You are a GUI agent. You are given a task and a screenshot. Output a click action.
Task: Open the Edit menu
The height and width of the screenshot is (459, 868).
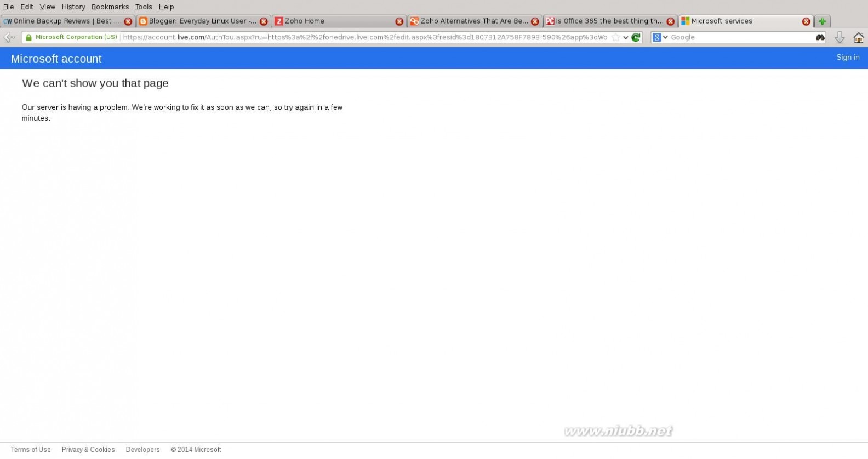coord(27,7)
